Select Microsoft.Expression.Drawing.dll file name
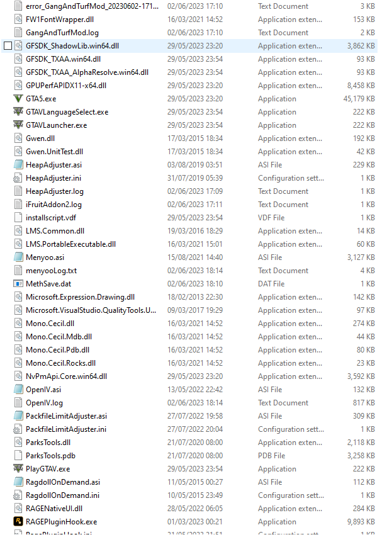This screenshot has width=392, height=542. (80, 297)
